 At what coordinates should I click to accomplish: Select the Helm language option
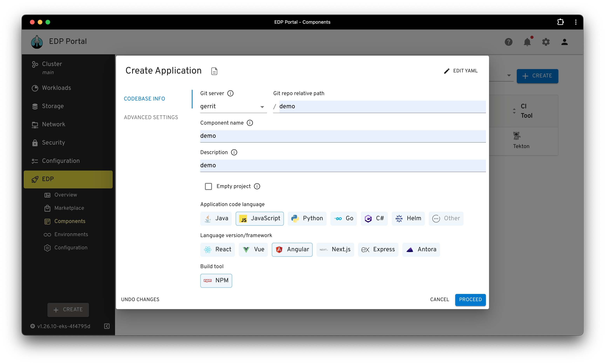pyautogui.click(x=408, y=218)
